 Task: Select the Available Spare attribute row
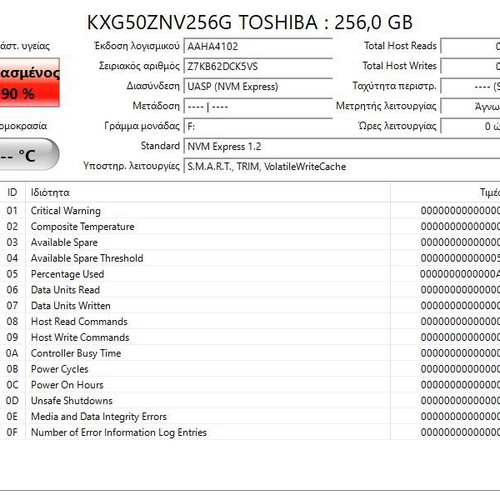click(x=250, y=242)
